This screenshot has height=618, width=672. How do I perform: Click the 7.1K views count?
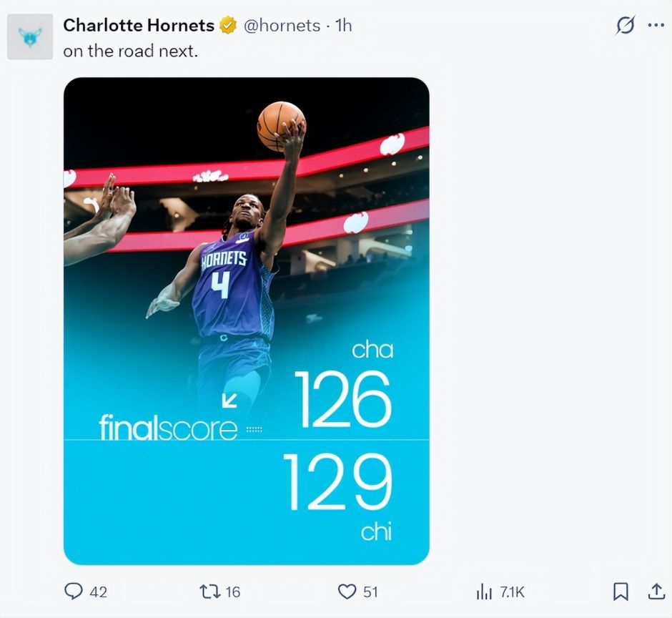click(512, 592)
